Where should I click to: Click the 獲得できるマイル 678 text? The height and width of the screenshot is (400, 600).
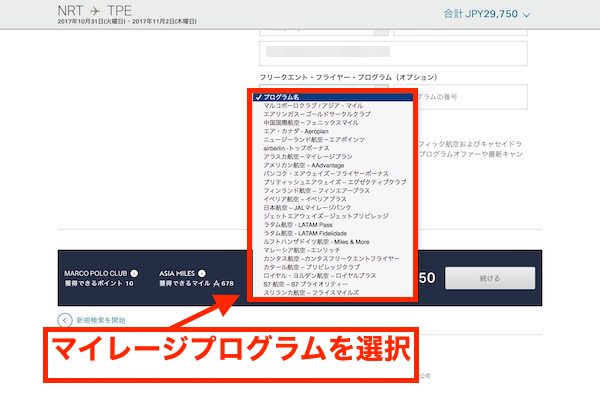tap(196, 284)
